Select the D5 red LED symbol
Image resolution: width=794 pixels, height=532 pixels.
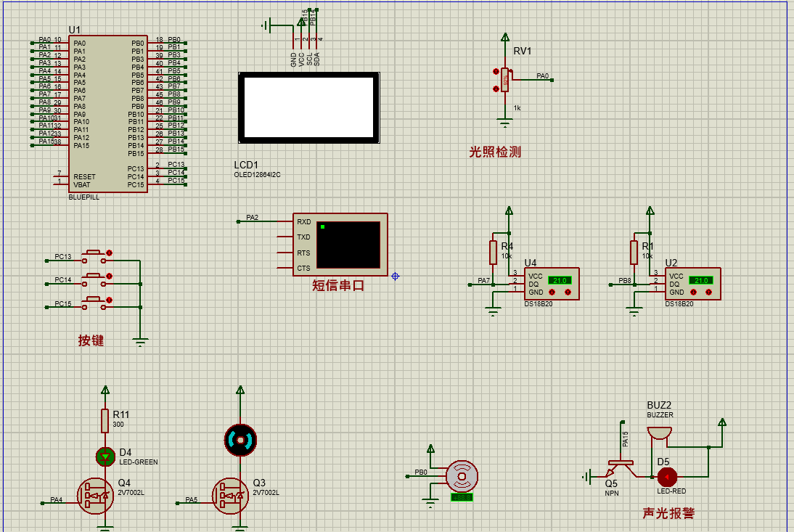667,477
